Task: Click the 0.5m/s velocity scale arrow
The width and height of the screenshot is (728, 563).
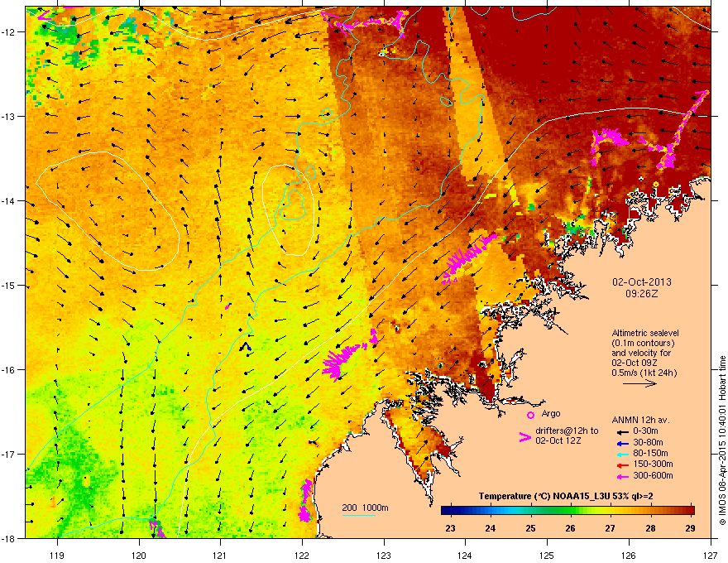Action: pyautogui.click(x=639, y=383)
